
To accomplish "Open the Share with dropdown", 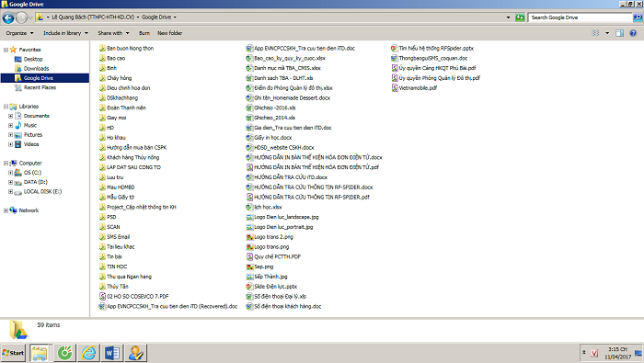I will (113, 33).
